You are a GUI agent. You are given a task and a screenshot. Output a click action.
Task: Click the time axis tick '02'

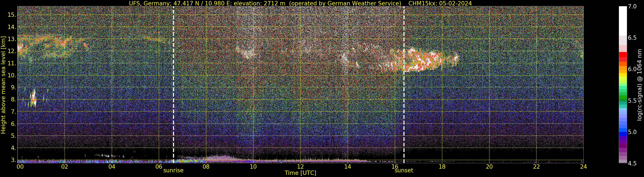65,166
